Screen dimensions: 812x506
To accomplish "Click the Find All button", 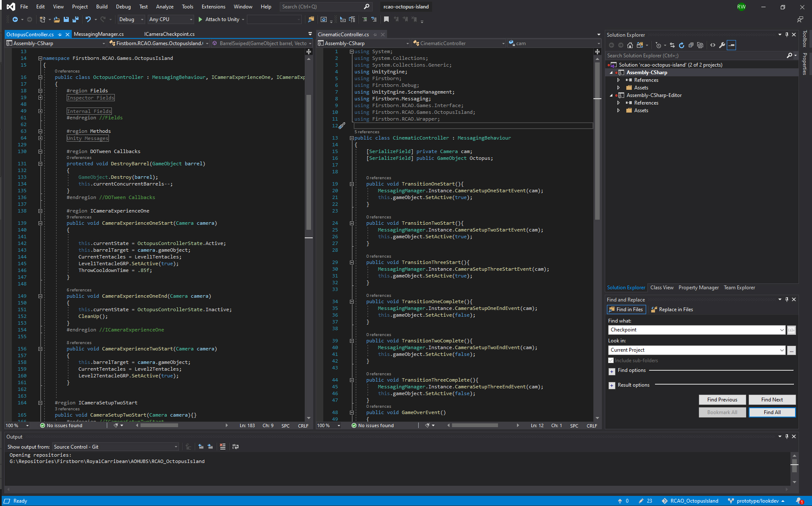I will pyautogui.click(x=772, y=412).
